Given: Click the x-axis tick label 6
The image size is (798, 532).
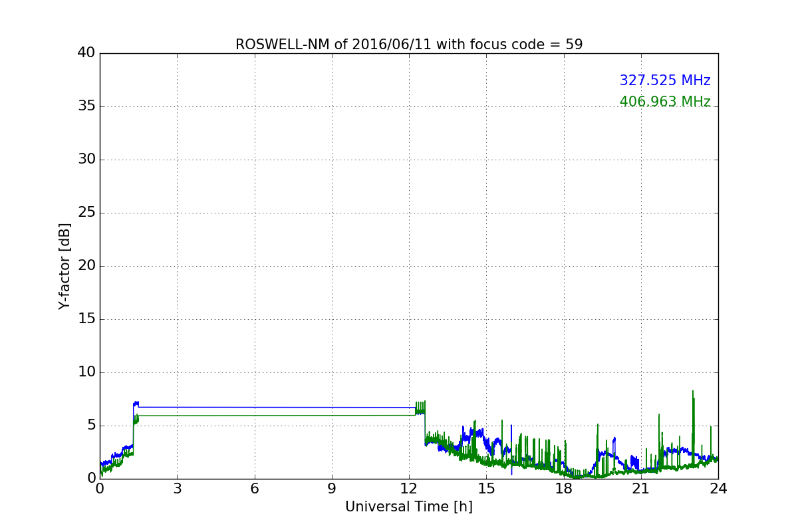Looking at the screenshot, I should click(x=255, y=489).
